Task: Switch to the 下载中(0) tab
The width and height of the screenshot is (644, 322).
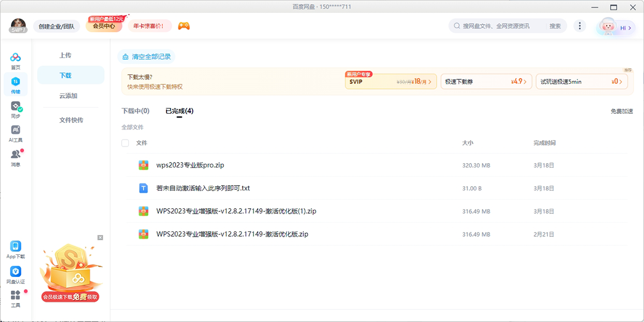Action: click(135, 111)
